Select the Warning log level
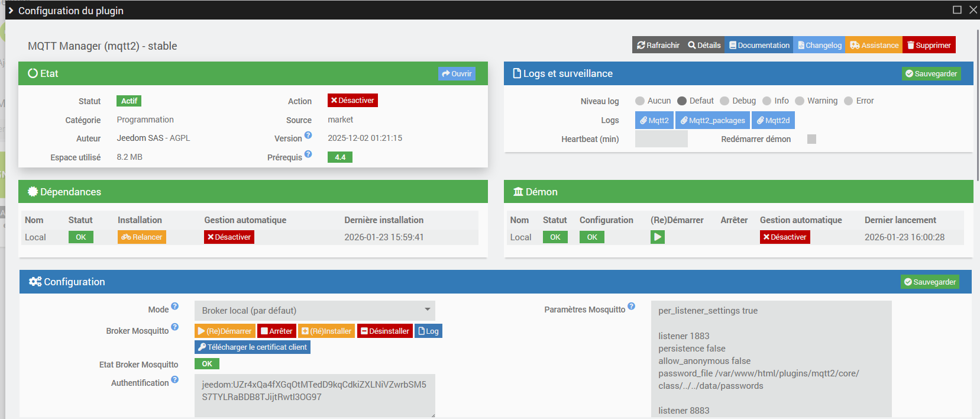This screenshot has width=980, height=419. coord(800,101)
